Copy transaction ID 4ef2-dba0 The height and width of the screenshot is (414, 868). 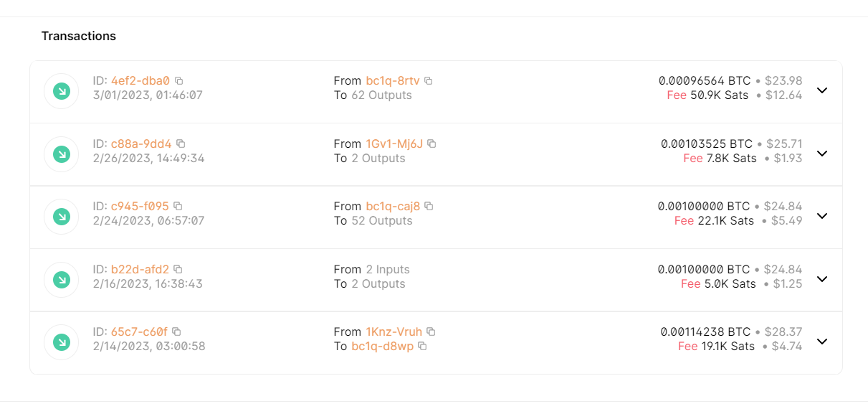click(179, 81)
